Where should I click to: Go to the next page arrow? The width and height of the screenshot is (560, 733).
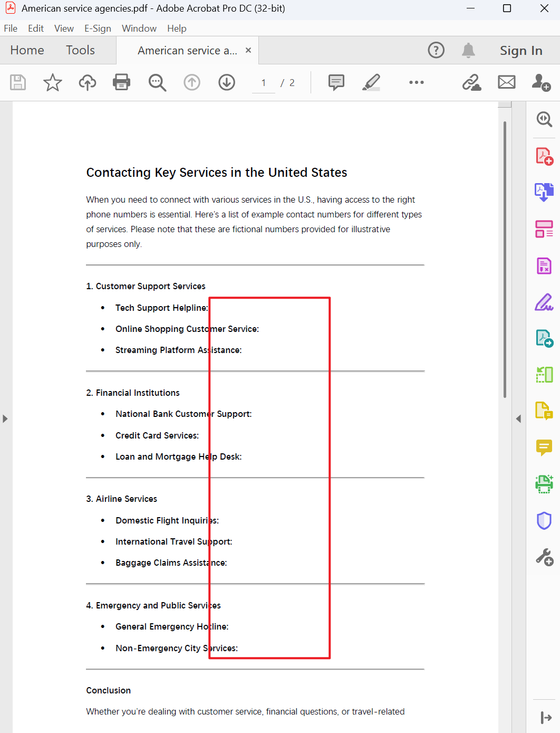[227, 82]
